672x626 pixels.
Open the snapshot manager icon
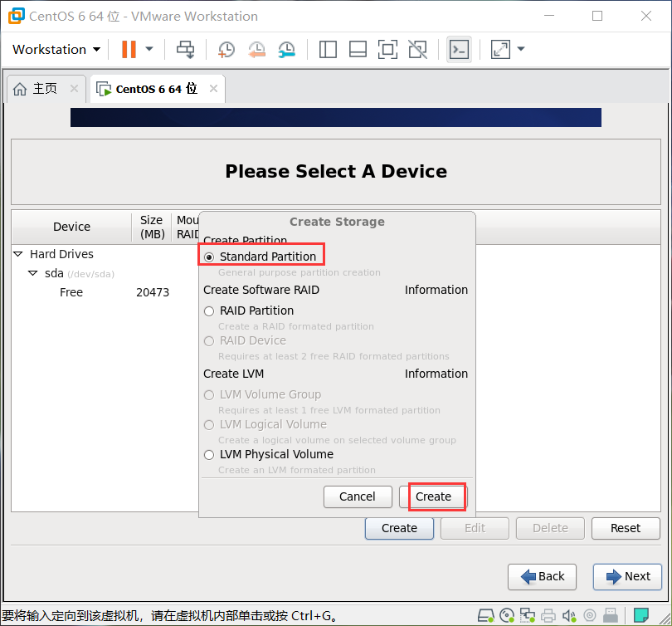click(x=287, y=49)
